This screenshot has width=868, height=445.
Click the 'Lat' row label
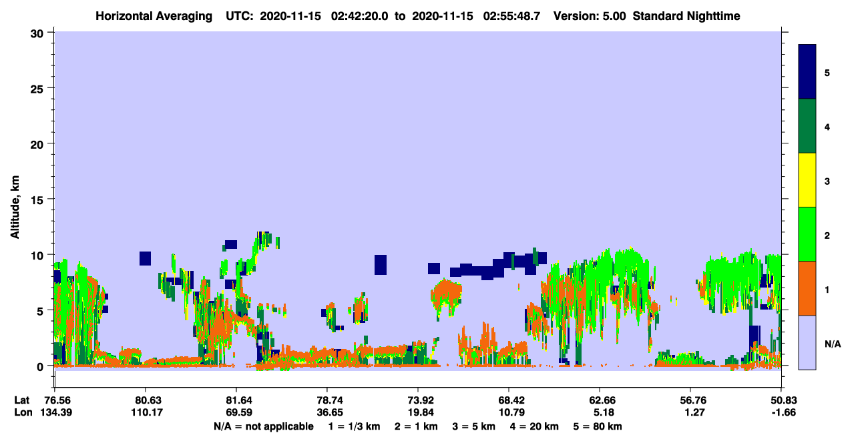point(22,400)
